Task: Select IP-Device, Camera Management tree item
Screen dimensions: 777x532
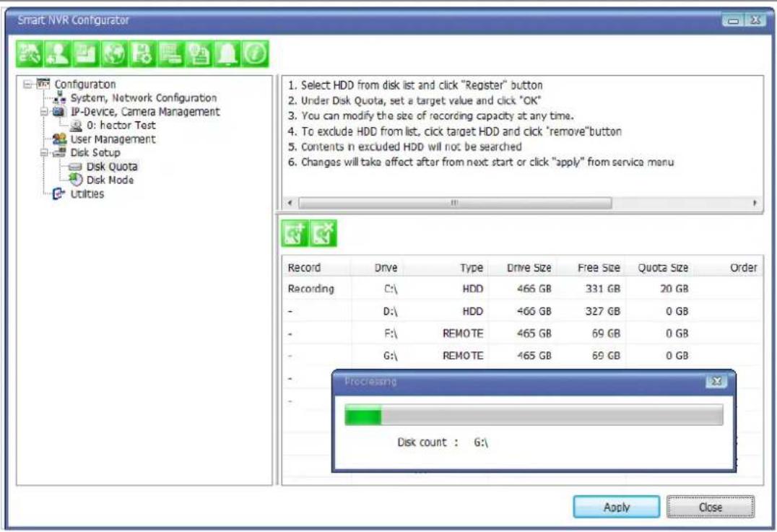Action: pyautogui.click(x=144, y=112)
